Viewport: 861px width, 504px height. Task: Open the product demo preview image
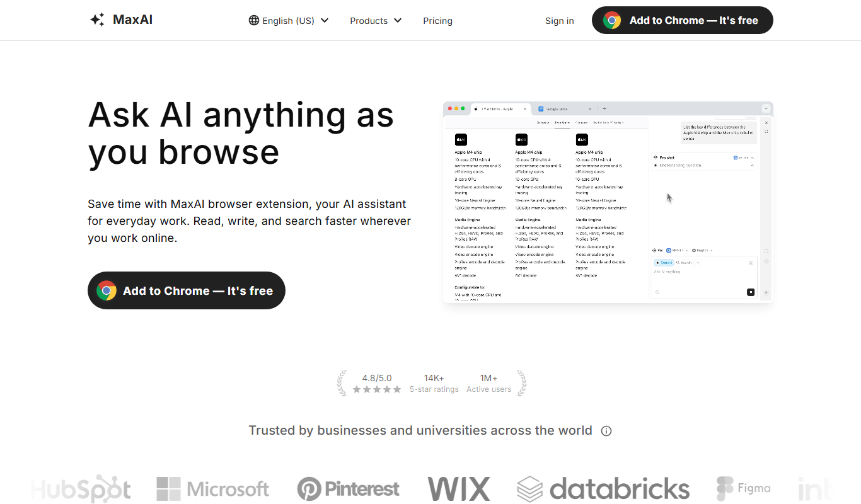[x=608, y=202]
